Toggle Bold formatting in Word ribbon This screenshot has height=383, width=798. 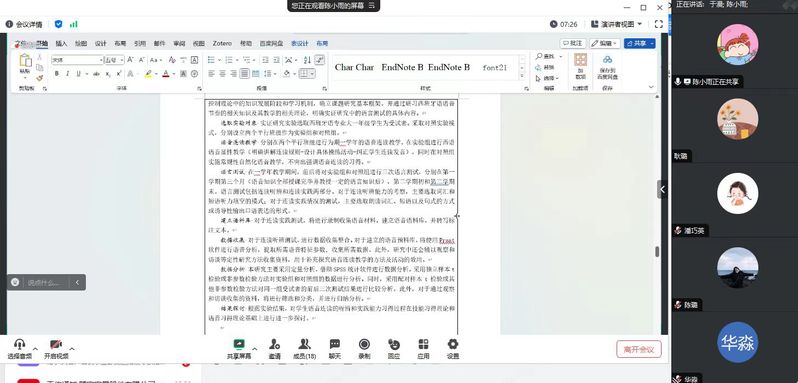pos(56,74)
